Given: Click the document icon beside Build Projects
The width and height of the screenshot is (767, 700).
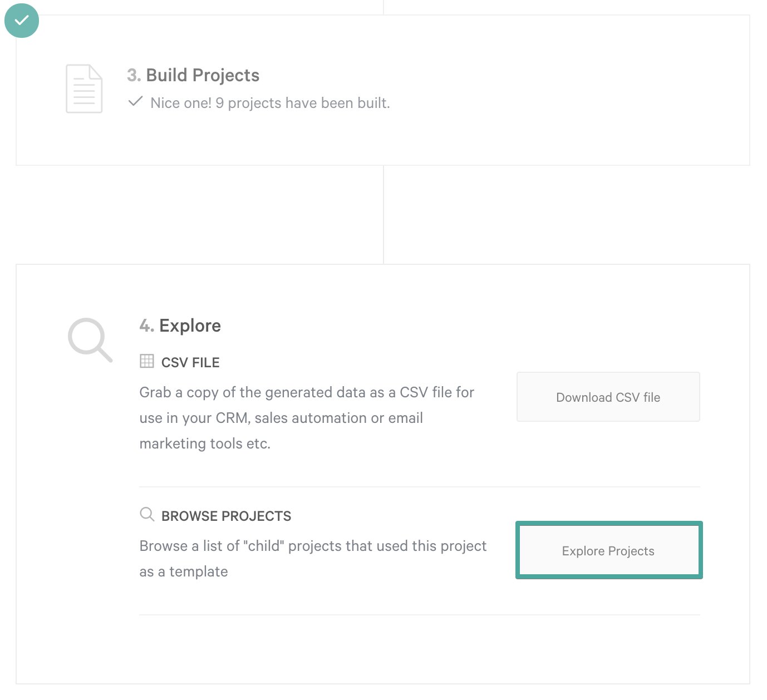Looking at the screenshot, I should [84, 88].
